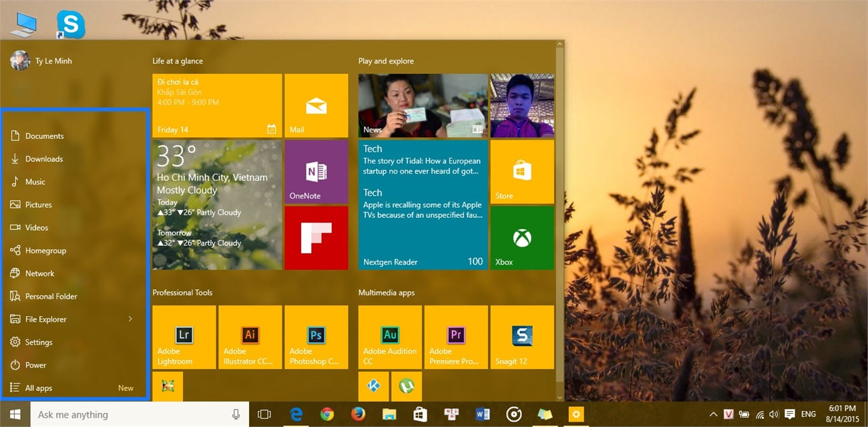Click the Start button
868x427 pixels.
(x=15, y=414)
